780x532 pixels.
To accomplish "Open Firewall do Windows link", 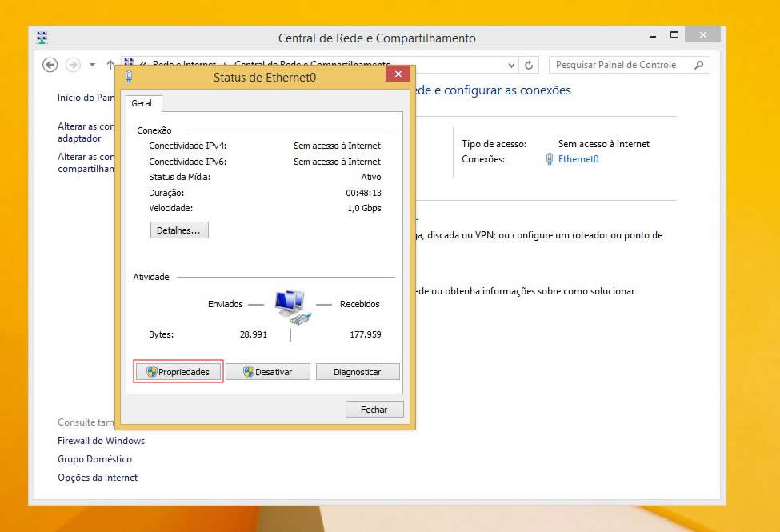I will [x=101, y=441].
